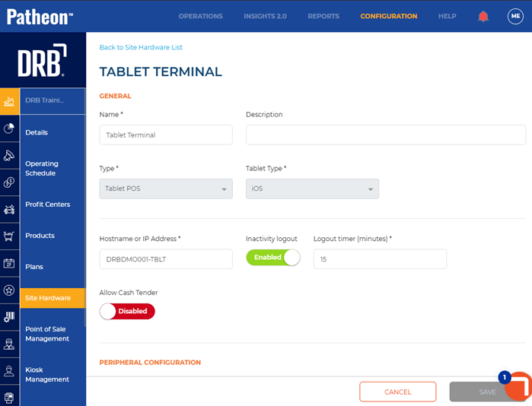532x406 pixels.
Task: Go to Profit Centers in sidebar
Action: click(x=48, y=205)
